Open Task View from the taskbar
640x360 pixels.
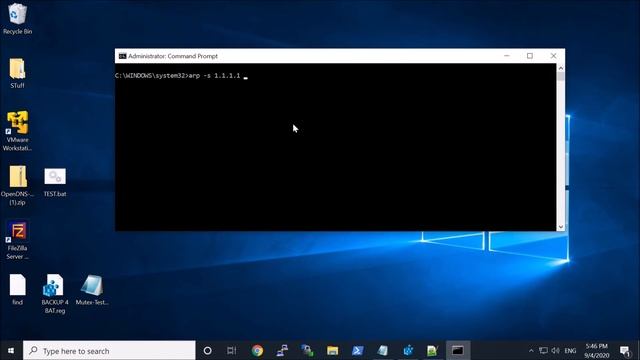[231, 350]
